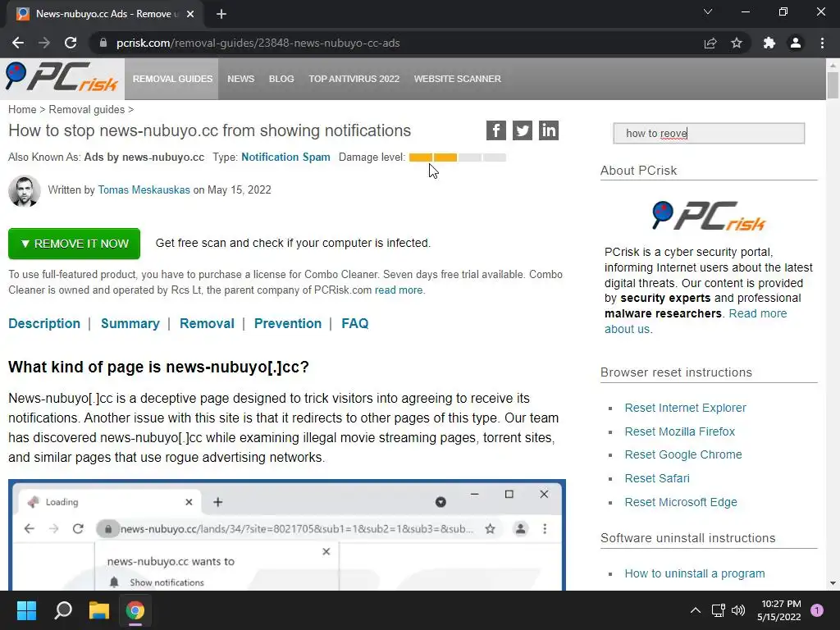Click the read more link
Image resolution: width=840 pixels, height=630 pixels.
(x=399, y=290)
